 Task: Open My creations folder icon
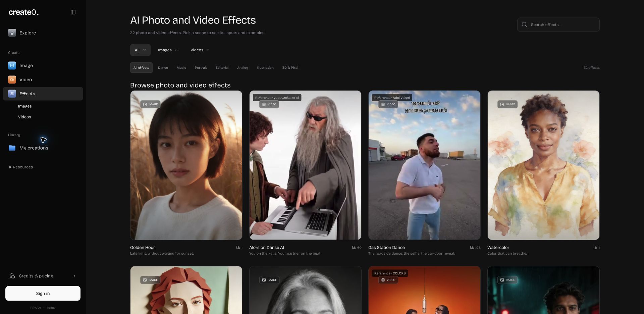[12, 148]
